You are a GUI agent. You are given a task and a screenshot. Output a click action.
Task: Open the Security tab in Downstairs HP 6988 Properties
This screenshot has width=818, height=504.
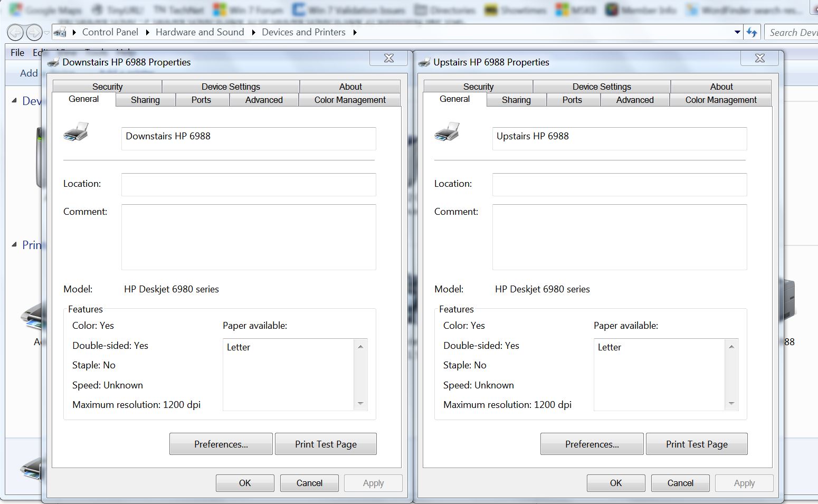pyautogui.click(x=108, y=87)
